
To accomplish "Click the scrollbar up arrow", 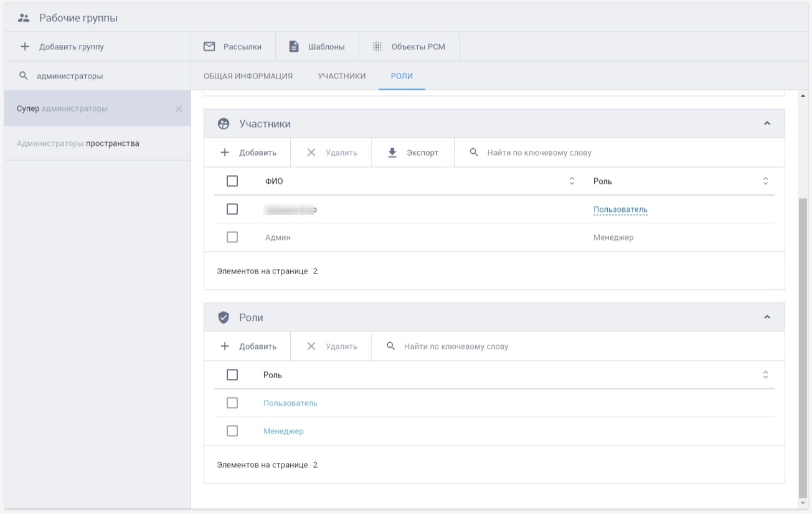I will [x=802, y=96].
